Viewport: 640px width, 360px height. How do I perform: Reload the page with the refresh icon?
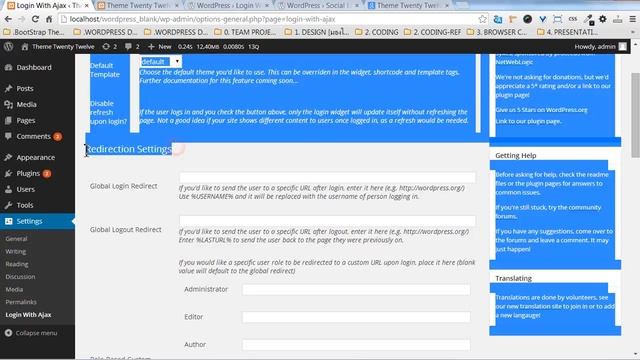35,19
